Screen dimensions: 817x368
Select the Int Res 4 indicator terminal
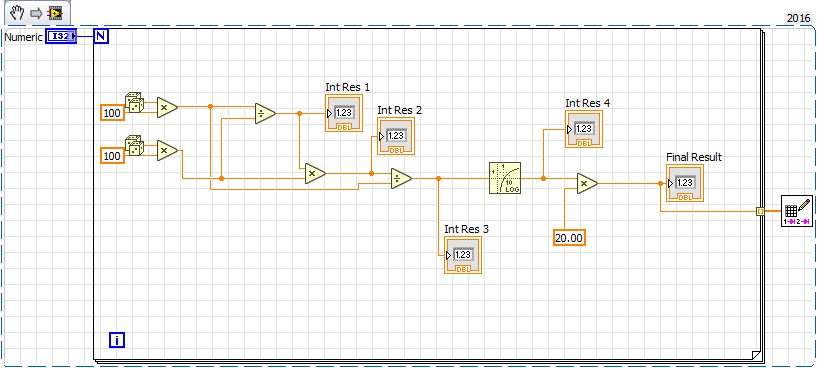pos(584,129)
